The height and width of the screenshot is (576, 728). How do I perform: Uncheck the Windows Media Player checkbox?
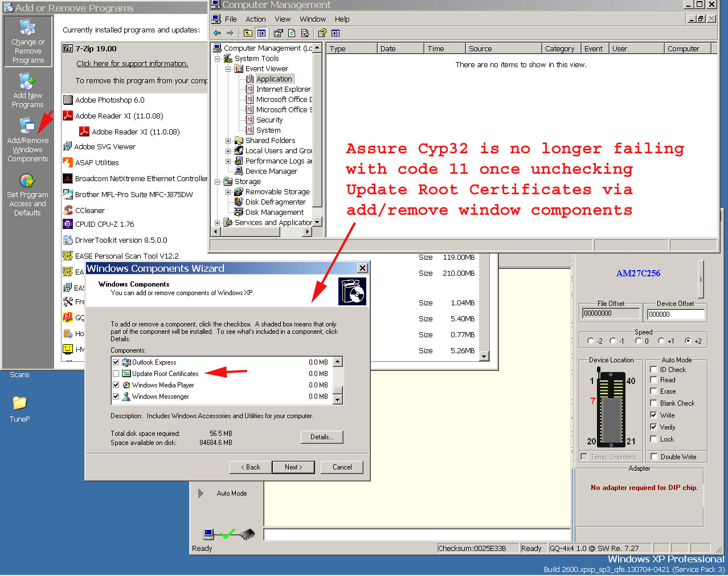(116, 385)
